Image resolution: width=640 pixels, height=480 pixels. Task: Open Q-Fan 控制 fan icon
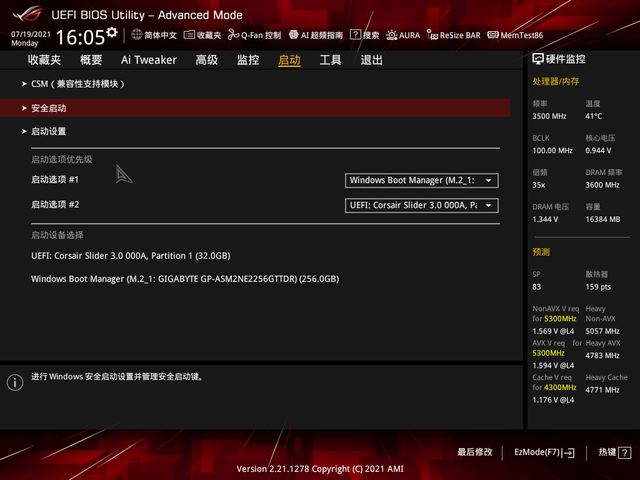coord(233,35)
